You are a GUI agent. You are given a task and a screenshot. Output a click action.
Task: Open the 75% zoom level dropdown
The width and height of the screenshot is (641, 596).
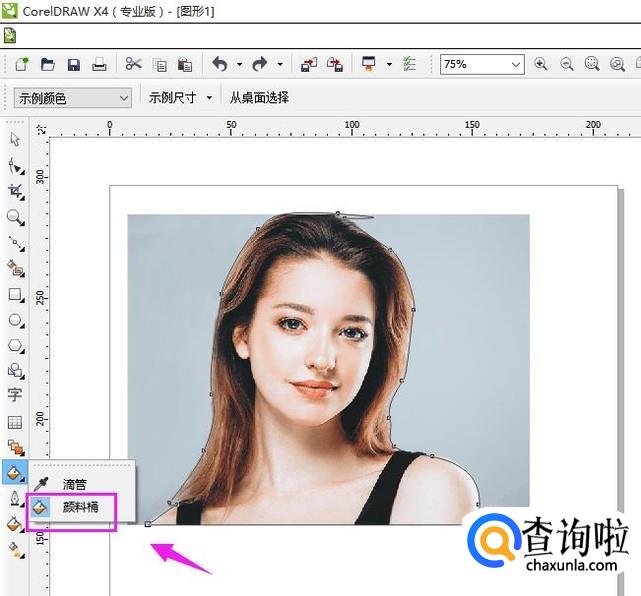[515, 64]
